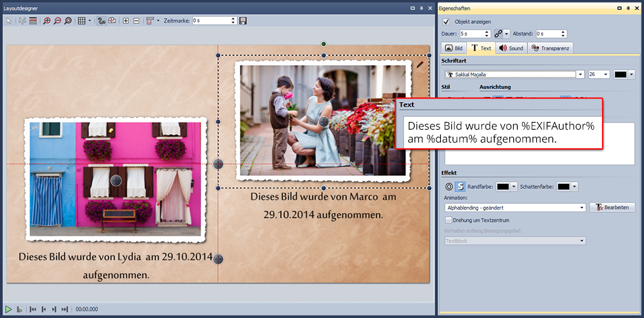Click the pin icon in Eigenschaften title bar
Viewport: 644px width, 318px height.
(x=628, y=8)
